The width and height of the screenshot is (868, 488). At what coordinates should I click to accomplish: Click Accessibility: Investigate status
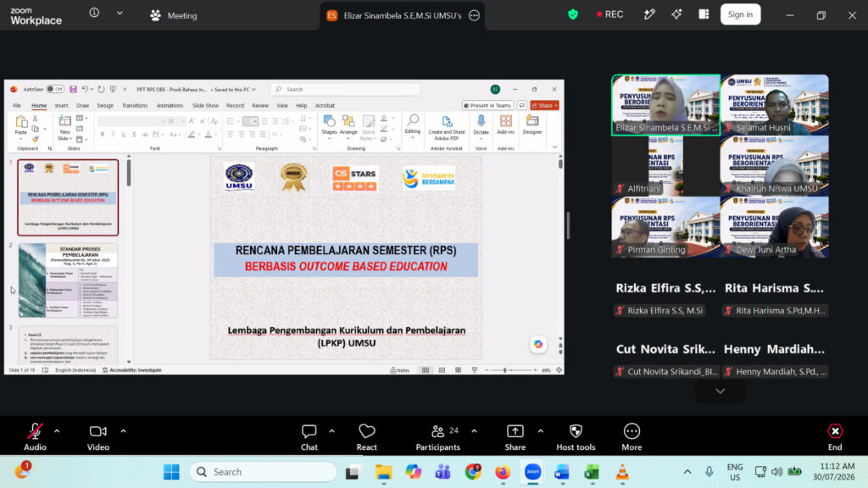(x=131, y=370)
